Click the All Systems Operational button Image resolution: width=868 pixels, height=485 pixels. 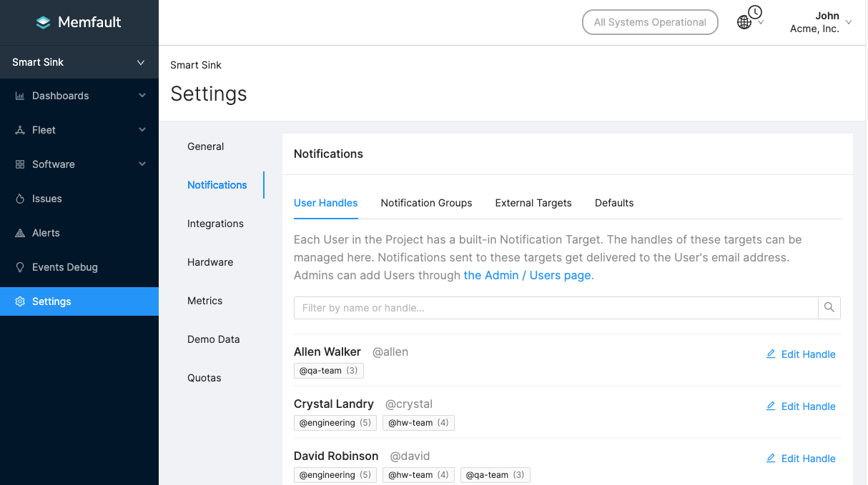coord(650,22)
